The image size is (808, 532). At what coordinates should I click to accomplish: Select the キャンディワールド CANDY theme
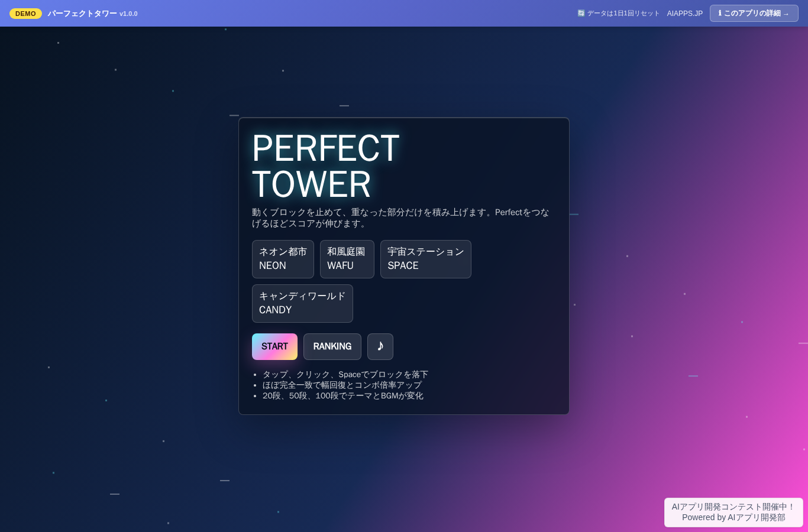(x=302, y=303)
